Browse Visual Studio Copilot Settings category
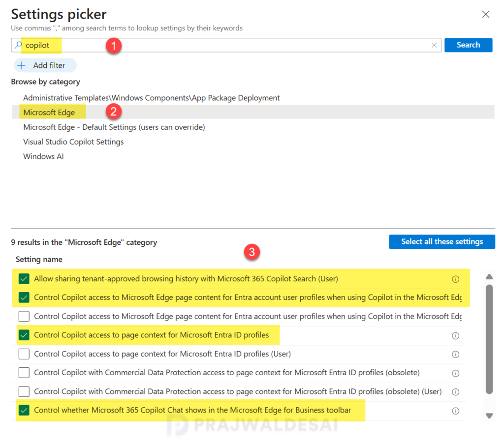 [73, 142]
